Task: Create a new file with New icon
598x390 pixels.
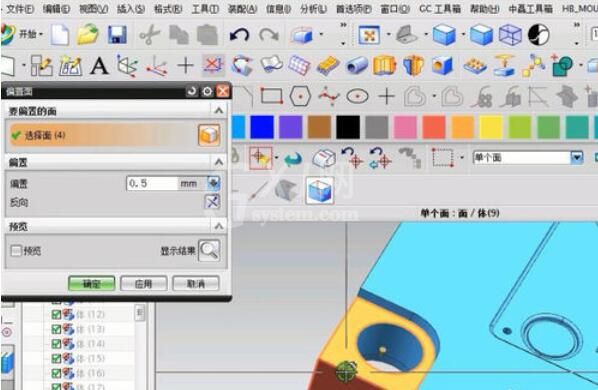Action: click(60, 35)
